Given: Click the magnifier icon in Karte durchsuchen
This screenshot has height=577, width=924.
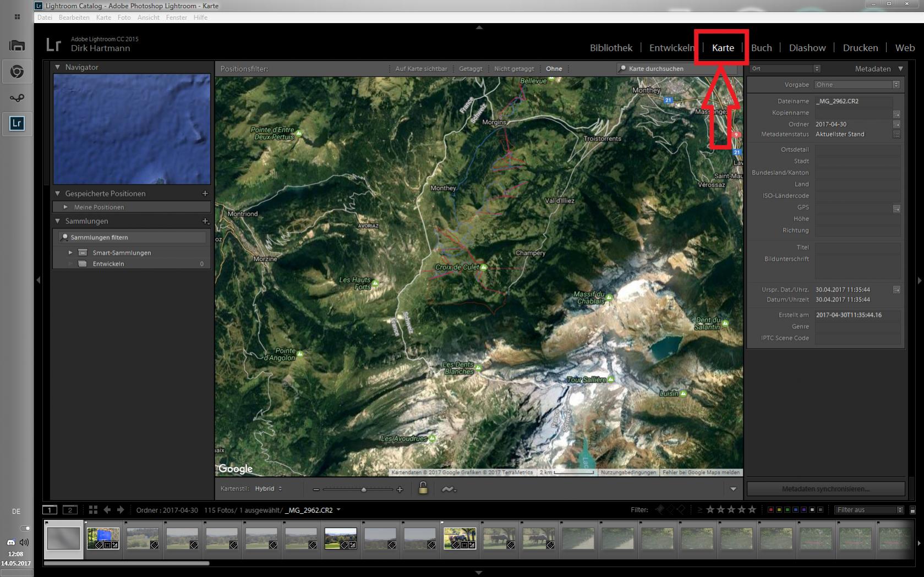Looking at the screenshot, I should point(622,69).
